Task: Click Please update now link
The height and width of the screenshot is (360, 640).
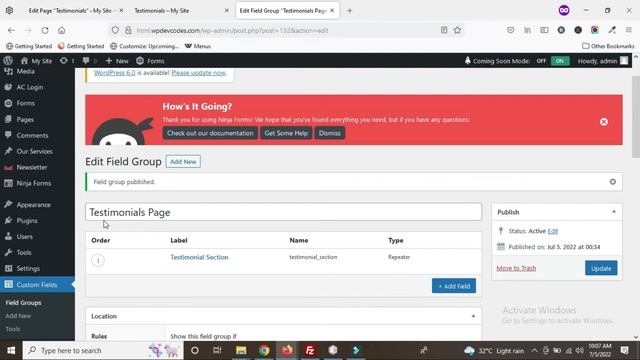Action: coord(198,73)
